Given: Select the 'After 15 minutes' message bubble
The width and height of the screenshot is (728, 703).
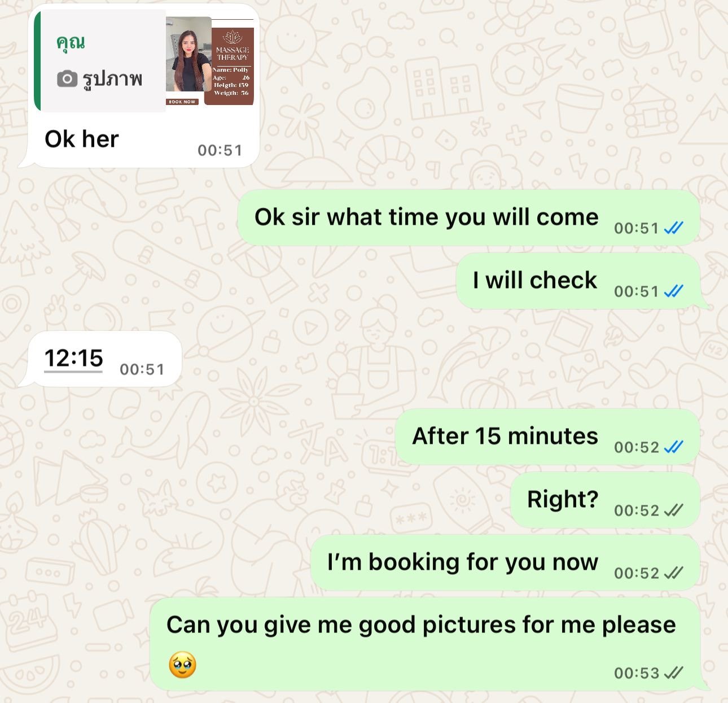Looking at the screenshot, I should pos(547,436).
